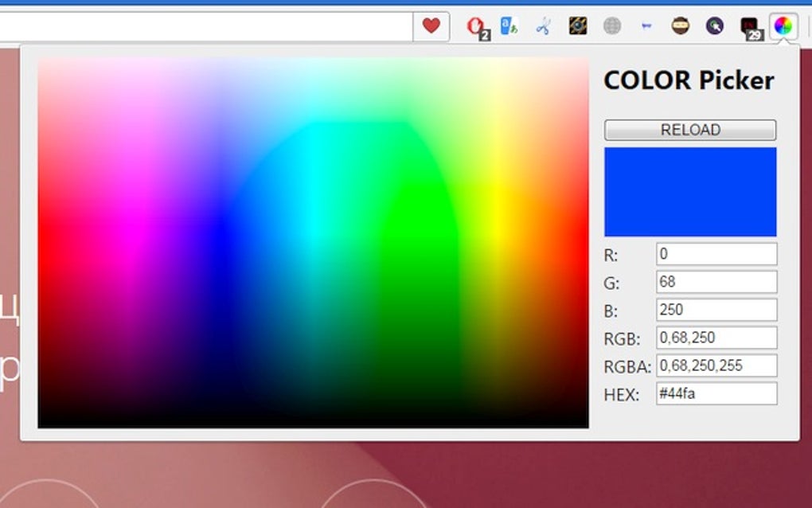This screenshot has width=812, height=508.
Task: Click the G value showing 68
Action: [x=715, y=281]
